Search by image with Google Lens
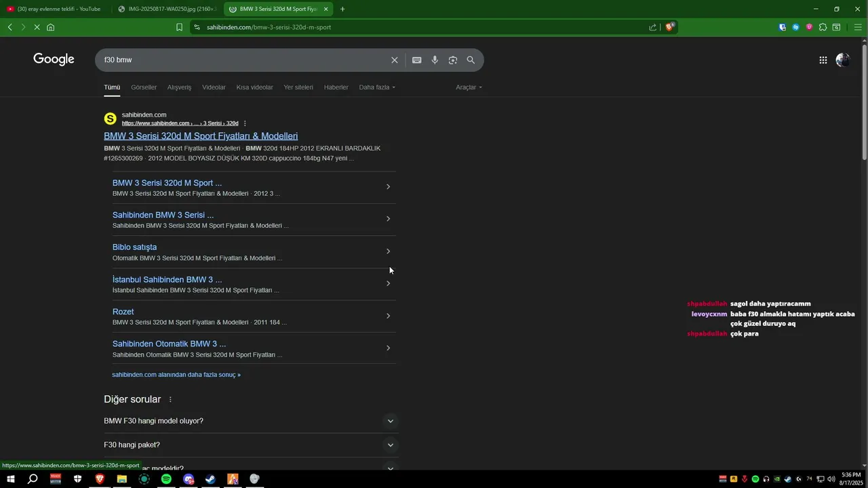868x488 pixels. (x=453, y=60)
